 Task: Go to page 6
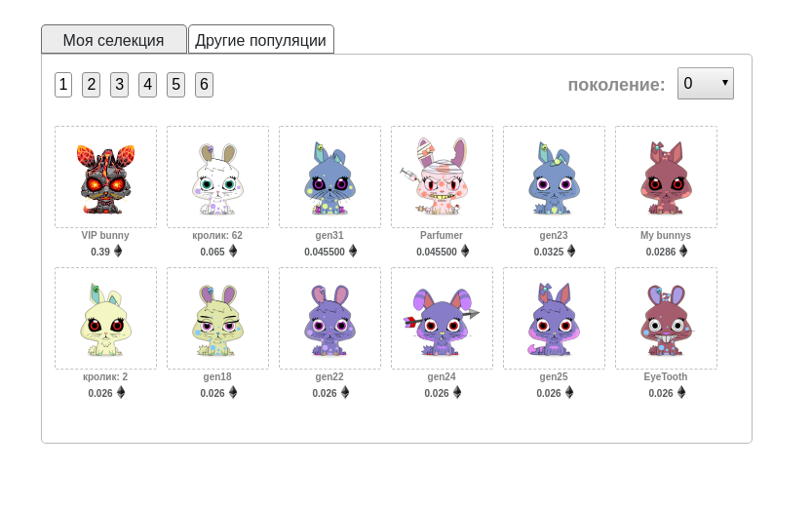click(x=204, y=85)
